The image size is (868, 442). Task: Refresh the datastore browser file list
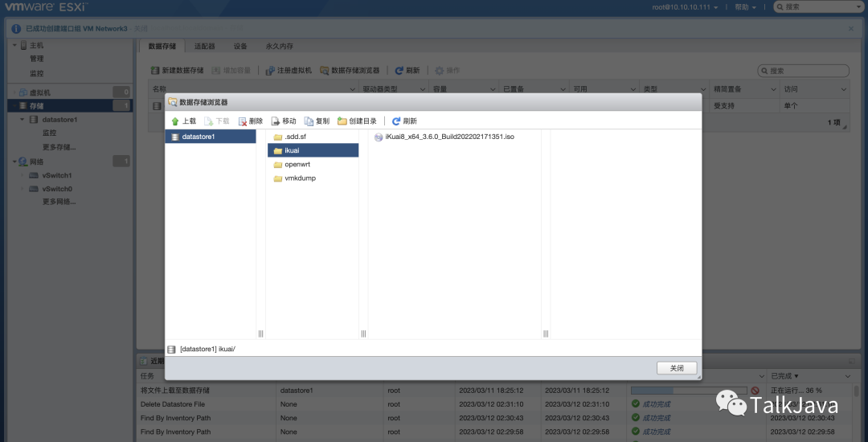point(396,121)
